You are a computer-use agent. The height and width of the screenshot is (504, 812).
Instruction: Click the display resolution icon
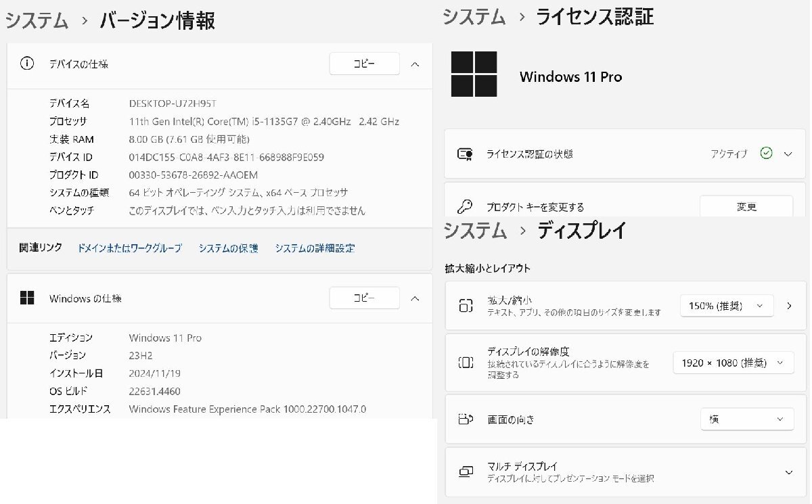point(466,363)
